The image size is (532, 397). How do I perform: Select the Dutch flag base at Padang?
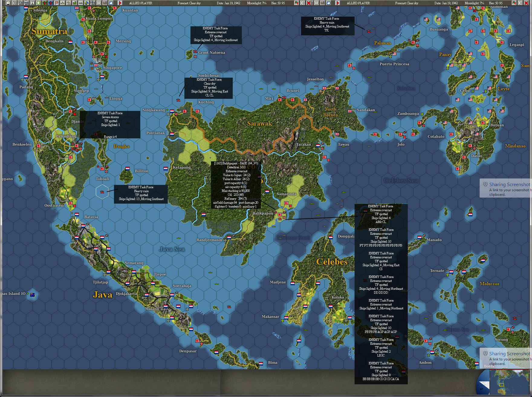(26, 77)
